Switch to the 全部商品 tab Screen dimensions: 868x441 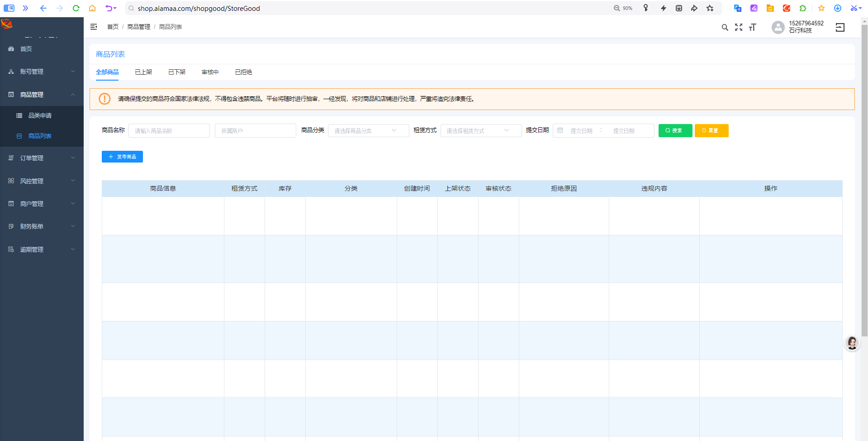coord(107,72)
